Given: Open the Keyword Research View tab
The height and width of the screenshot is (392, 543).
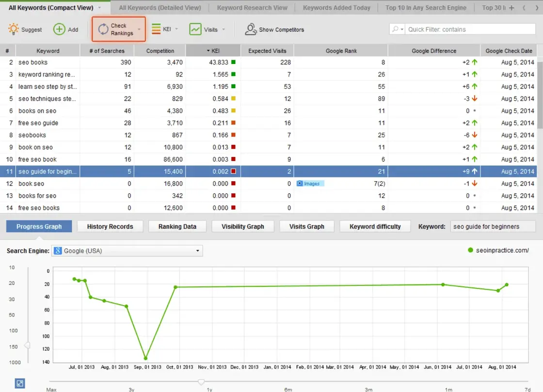Looking at the screenshot, I should click(252, 8).
